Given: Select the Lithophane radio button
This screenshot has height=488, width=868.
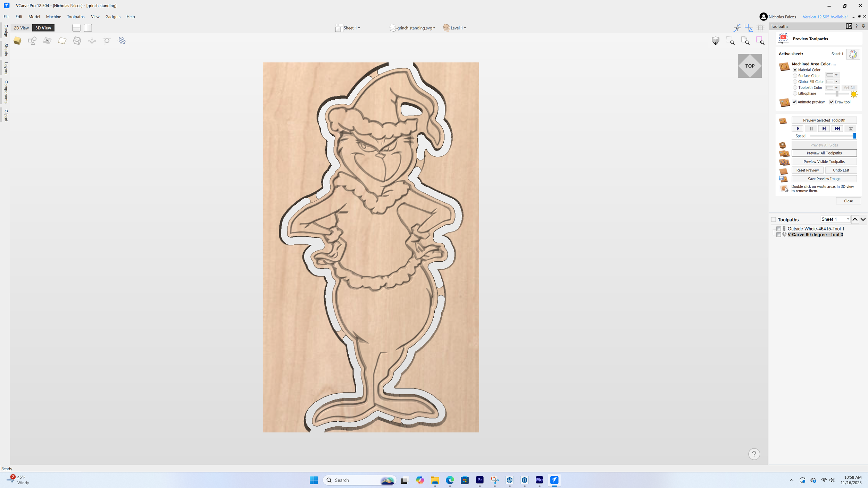Looking at the screenshot, I should click(x=795, y=94).
